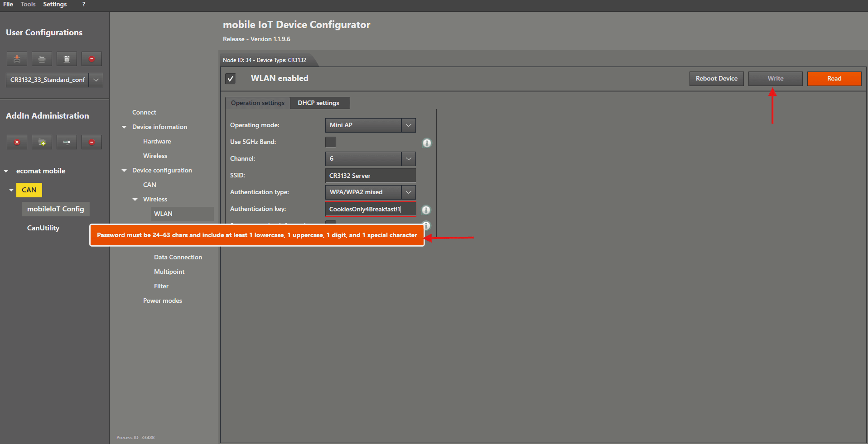
Task: Click the info icon beside Use 5GHz Band
Action: pyautogui.click(x=427, y=143)
